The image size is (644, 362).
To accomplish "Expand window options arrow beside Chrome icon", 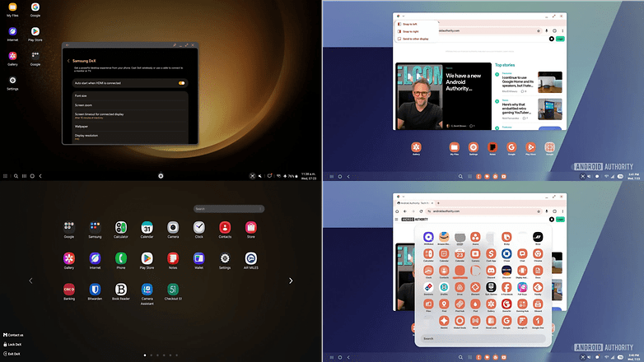I will point(404,16).
